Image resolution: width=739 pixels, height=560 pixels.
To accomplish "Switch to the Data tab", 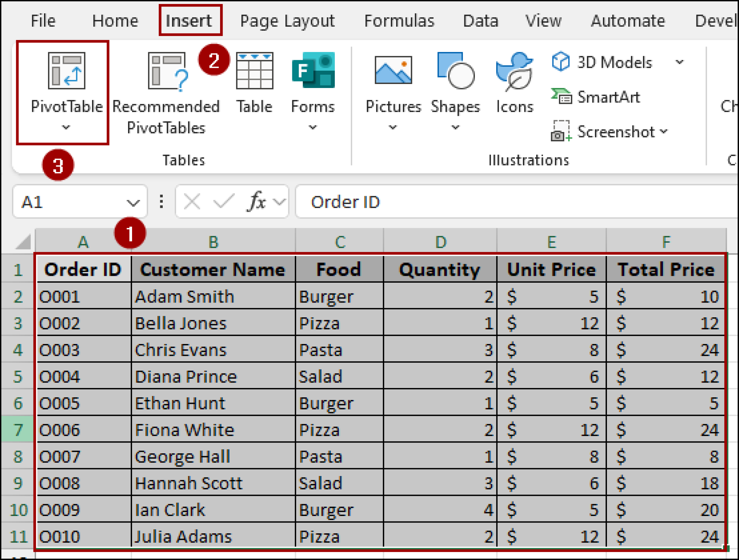I will 481,21.
